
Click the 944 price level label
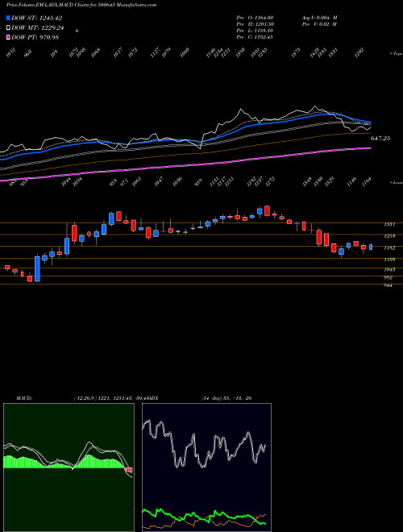pyautogui.click(x=388, y=285)
